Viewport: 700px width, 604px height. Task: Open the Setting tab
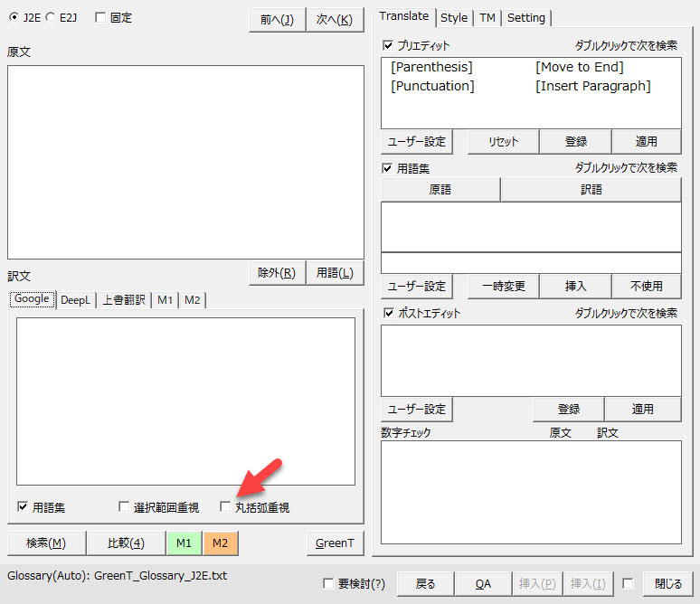coord(525,17)
